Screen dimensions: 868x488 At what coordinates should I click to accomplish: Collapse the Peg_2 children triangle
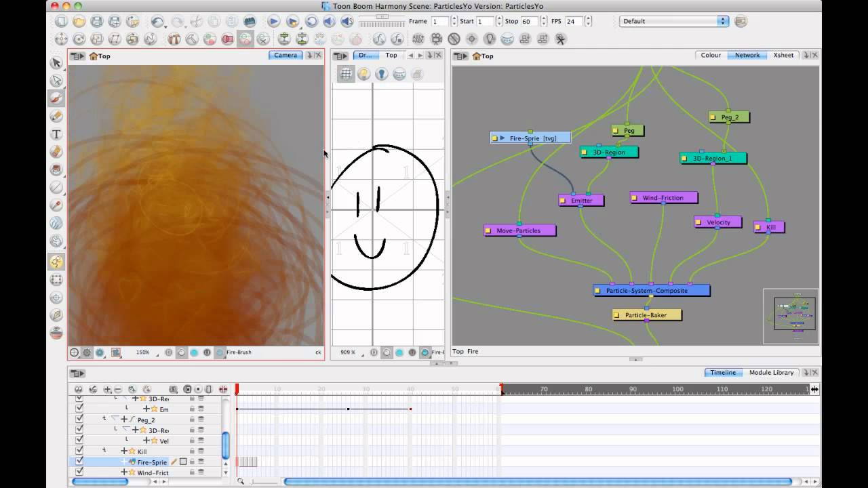tap(115, 419)
